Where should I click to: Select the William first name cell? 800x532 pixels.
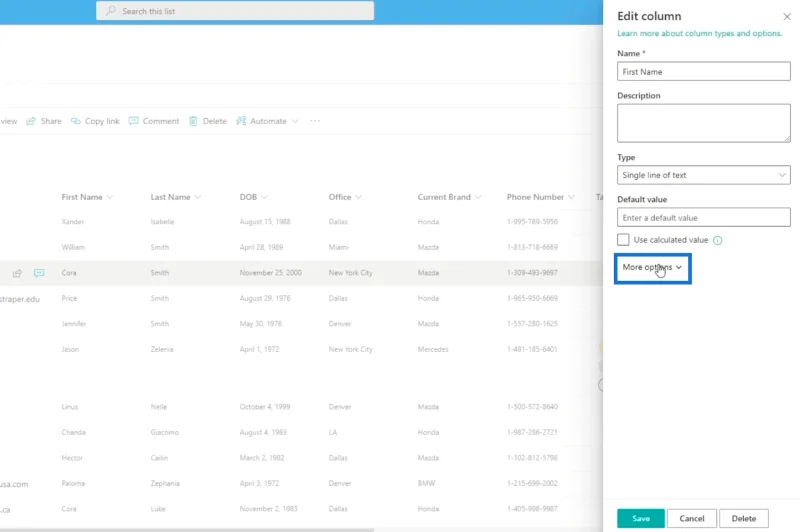coord(73,247)
